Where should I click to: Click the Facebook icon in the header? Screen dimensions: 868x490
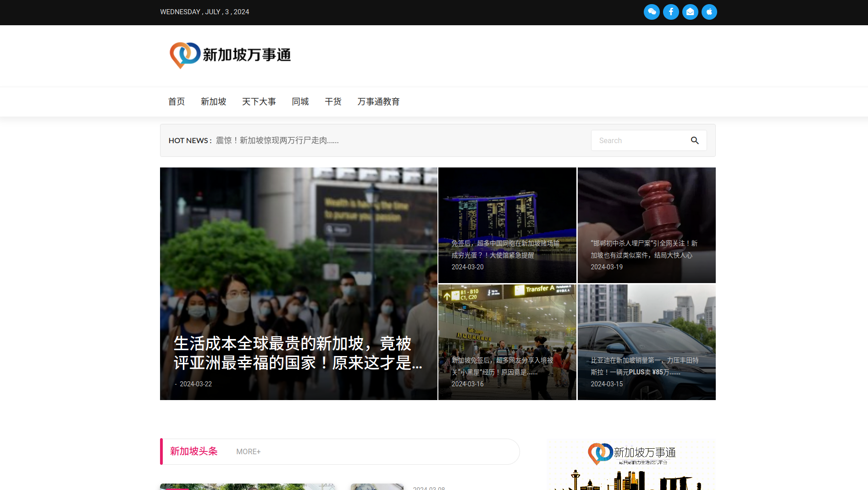pyautogui.click(x=671, y=12)
